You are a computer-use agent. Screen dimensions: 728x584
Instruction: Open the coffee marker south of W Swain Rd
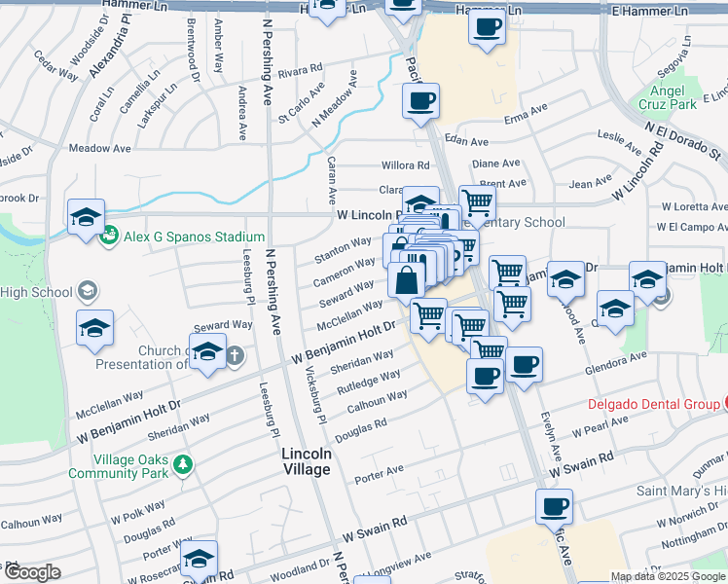[554, 506]
